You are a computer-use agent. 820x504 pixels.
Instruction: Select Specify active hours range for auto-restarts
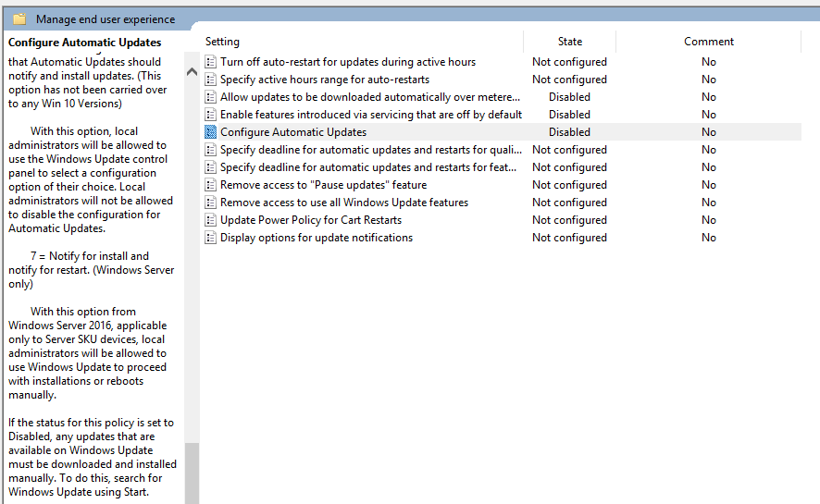click(x=325, y=80)
